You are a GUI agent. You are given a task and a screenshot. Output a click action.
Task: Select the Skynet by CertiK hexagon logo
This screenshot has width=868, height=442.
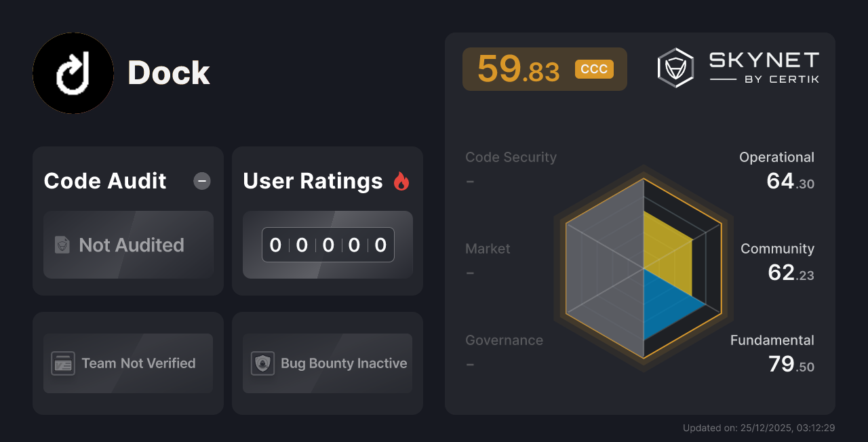pos(675,67)
